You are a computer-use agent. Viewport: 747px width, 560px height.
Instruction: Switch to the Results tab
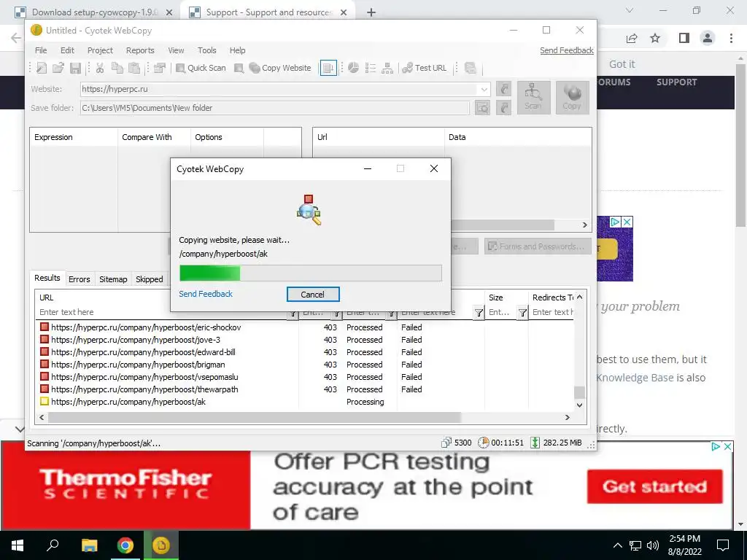point(47,278)
